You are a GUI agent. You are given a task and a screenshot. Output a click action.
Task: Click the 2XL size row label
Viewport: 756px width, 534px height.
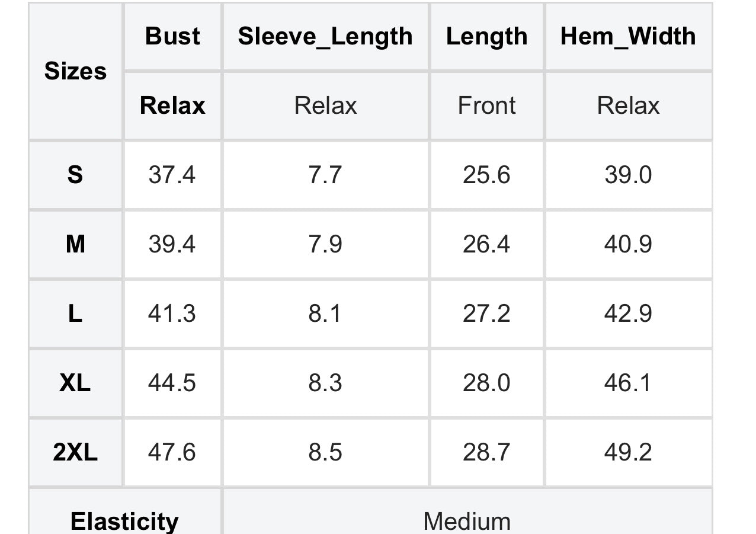(x=75, y=452)
